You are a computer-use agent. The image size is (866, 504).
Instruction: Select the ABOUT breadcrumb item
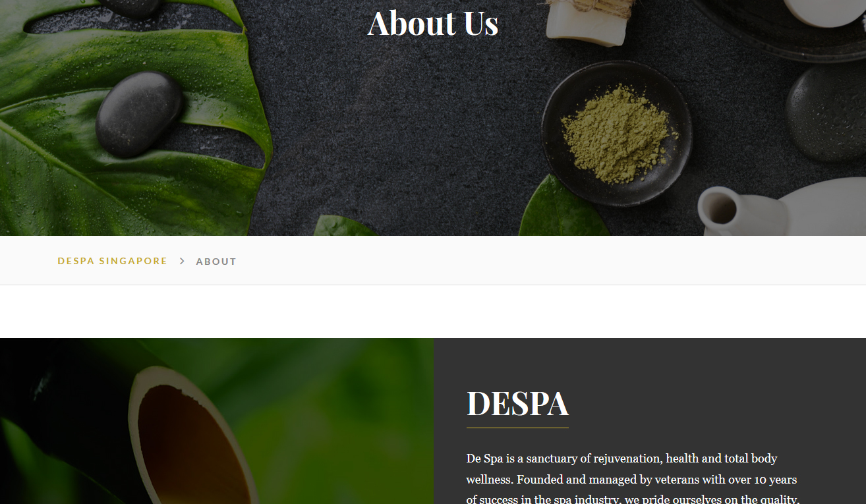point(216,262)
